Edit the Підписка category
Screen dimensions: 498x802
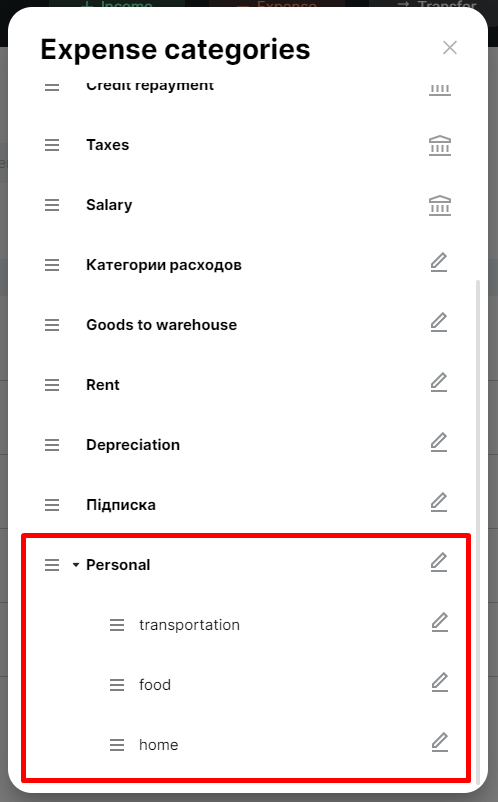439,503
